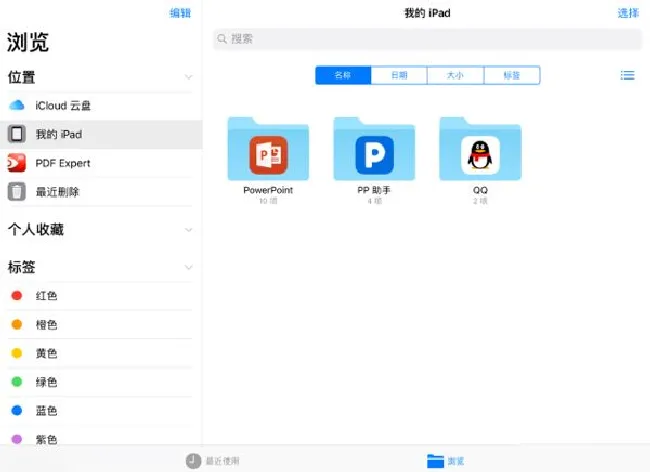
Task: Click the 最近删除 label
Action: [57, 192]
